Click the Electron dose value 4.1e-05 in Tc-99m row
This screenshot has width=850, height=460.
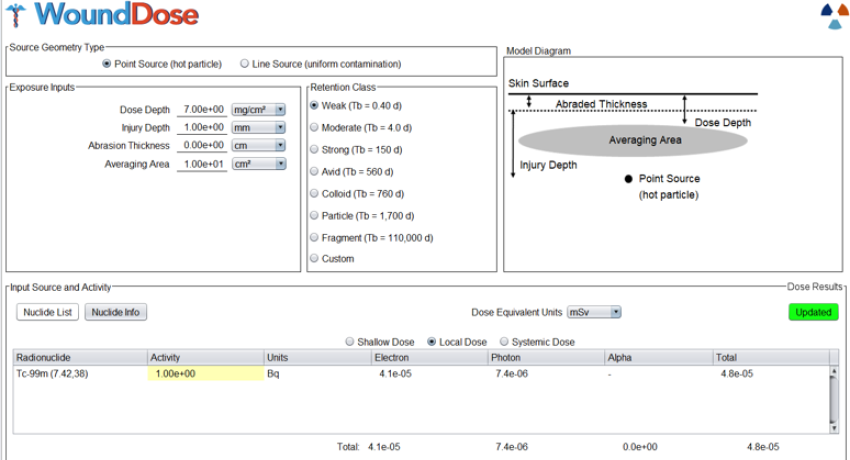coord(395,373)
